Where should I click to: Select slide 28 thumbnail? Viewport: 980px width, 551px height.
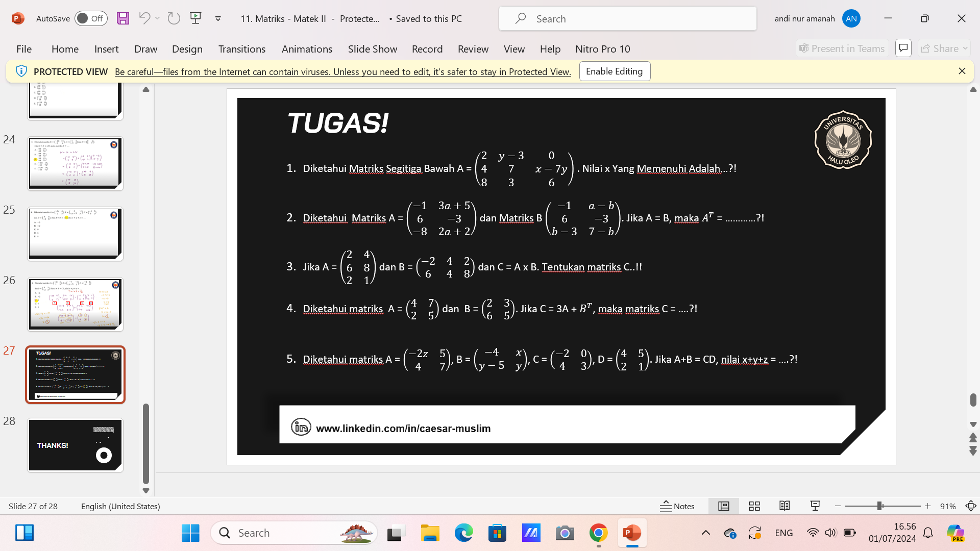click(x=75, y=445)
